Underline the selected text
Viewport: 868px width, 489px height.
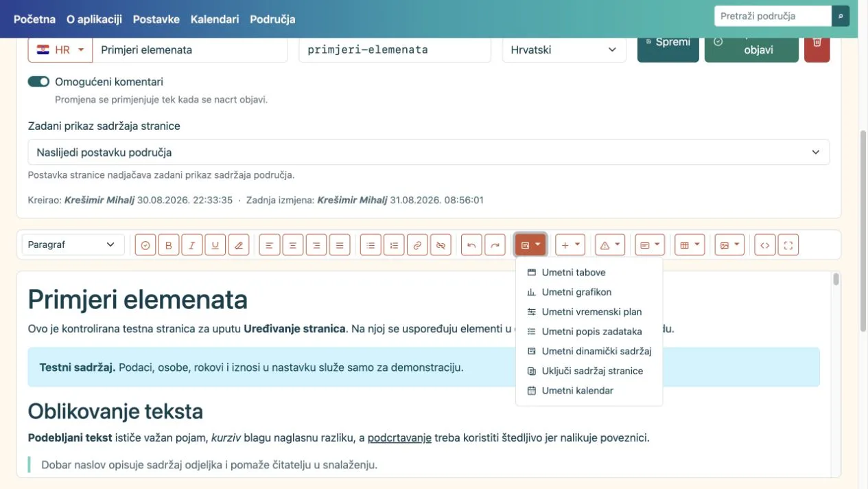(x=215, y=245)
